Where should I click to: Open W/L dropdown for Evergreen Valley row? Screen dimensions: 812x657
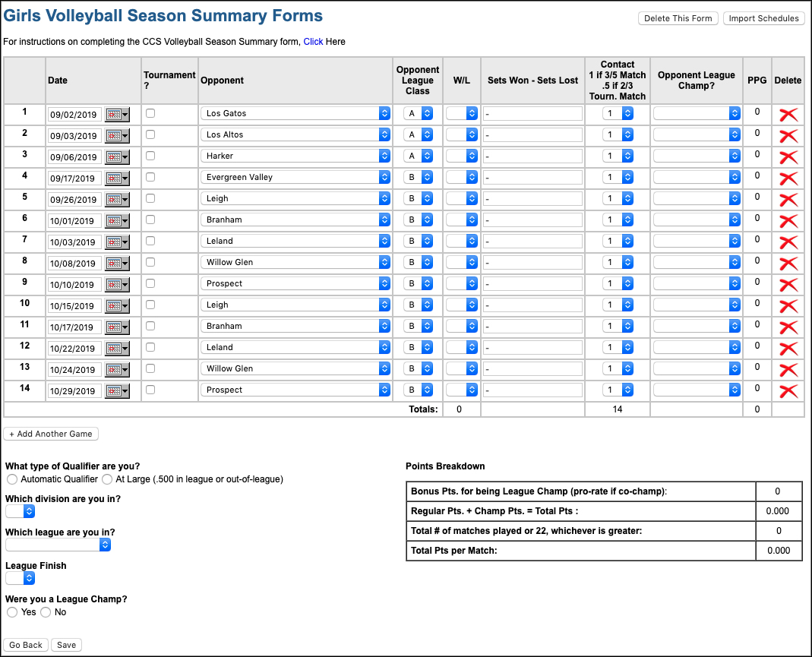[461, 176]
